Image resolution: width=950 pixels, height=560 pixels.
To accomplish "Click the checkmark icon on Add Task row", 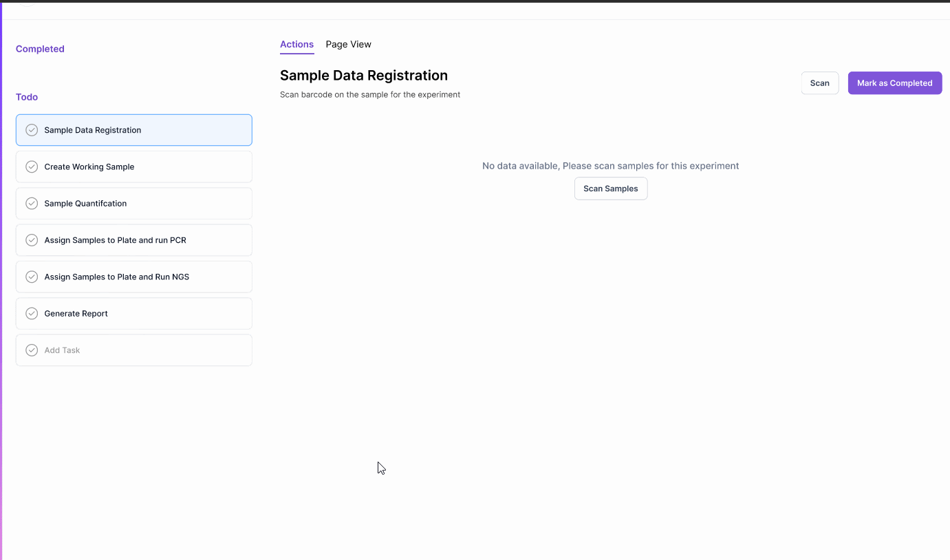I will click(31, 349).
